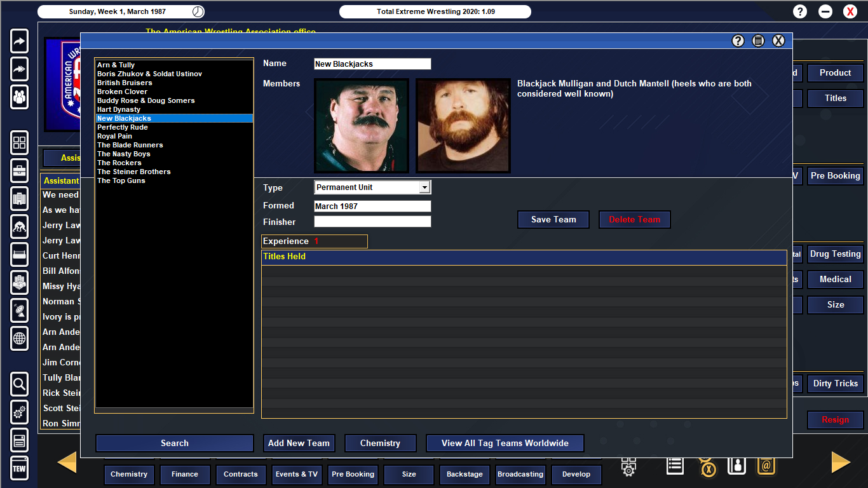
Task: Click the Product button in the office window
Action: click(x=835, y=72)
